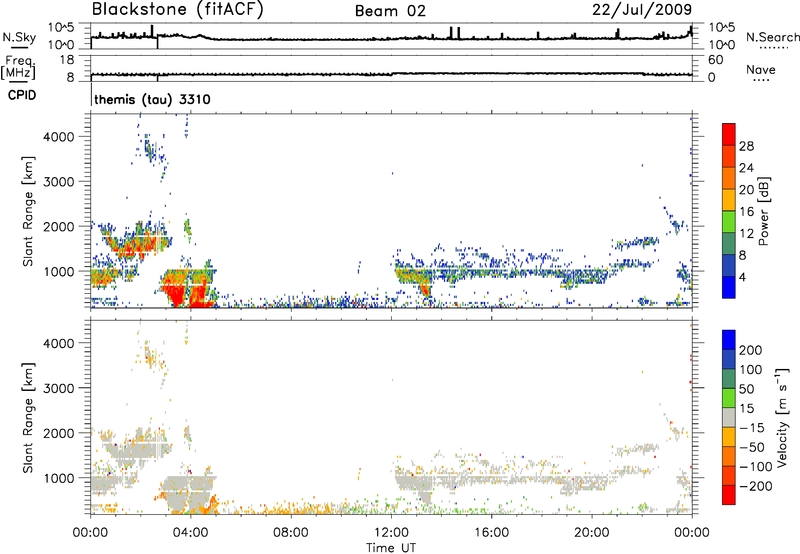This screenshot has width=800, height=554.
Task: Click "3000" range tick in power panel
Action: click(x=59, y=182)
